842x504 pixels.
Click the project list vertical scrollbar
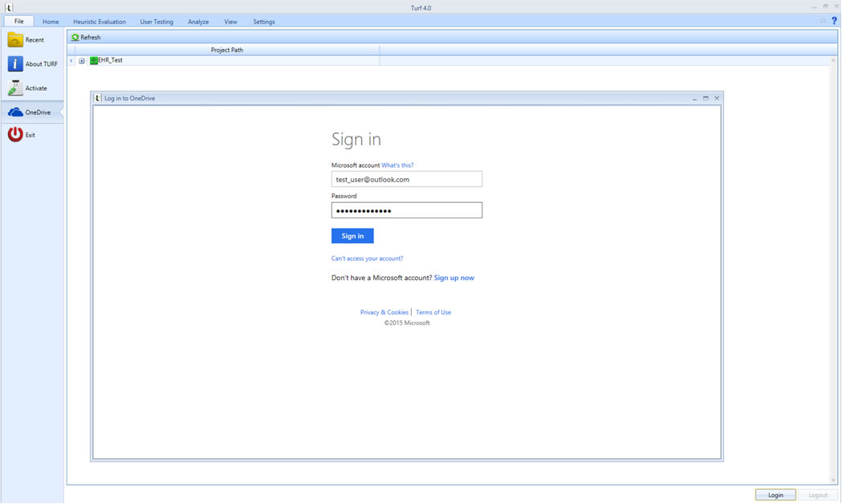pyautogui.click(x=833, y=270)
